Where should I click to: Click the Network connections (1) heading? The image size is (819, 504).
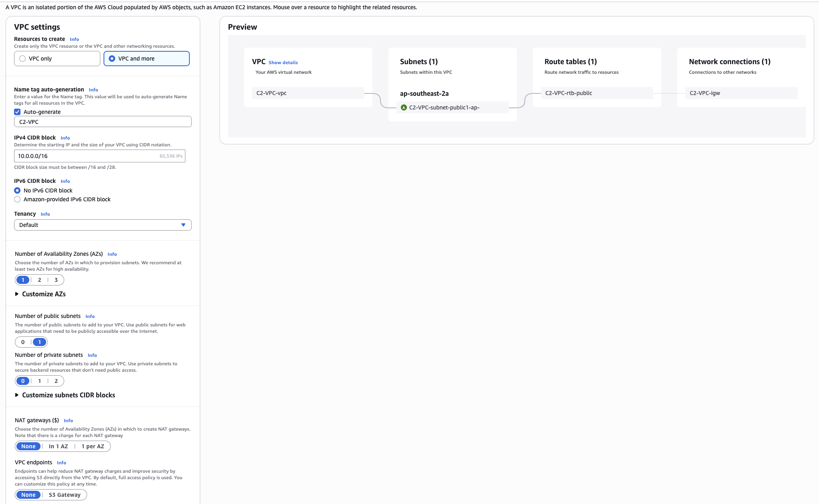[x=730, y=61]
